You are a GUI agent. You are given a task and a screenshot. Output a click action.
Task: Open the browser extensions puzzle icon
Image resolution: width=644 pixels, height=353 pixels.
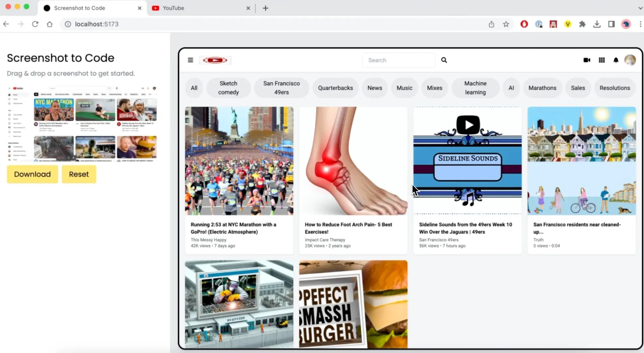point(582,24)
